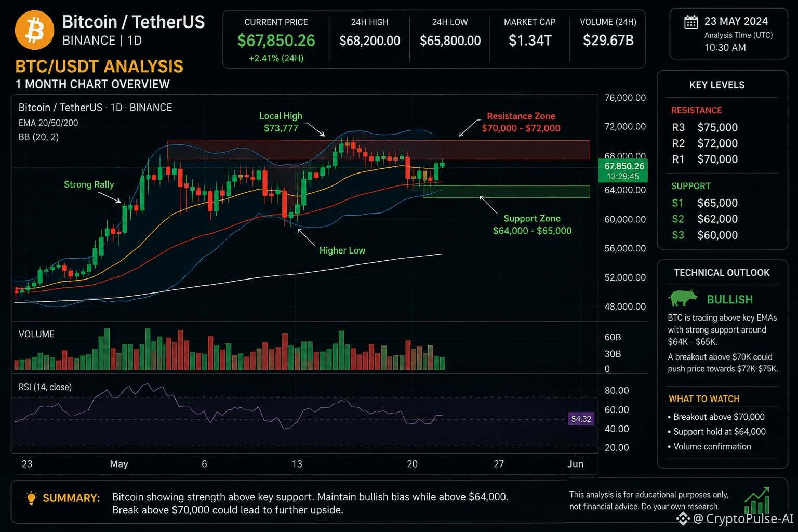This screenshot has height=532, width=798.
Task: Click the 'Higher Low' annotation
Action: (342, 250)
